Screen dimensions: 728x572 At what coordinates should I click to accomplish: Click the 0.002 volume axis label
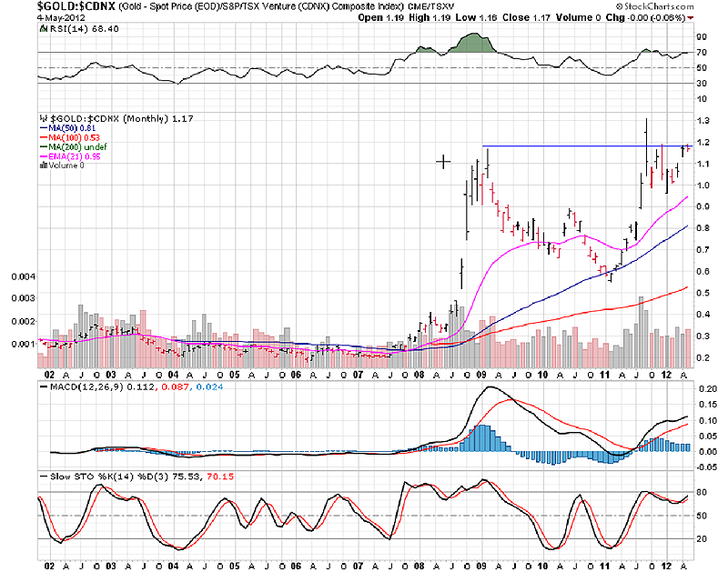click(24, 322)
